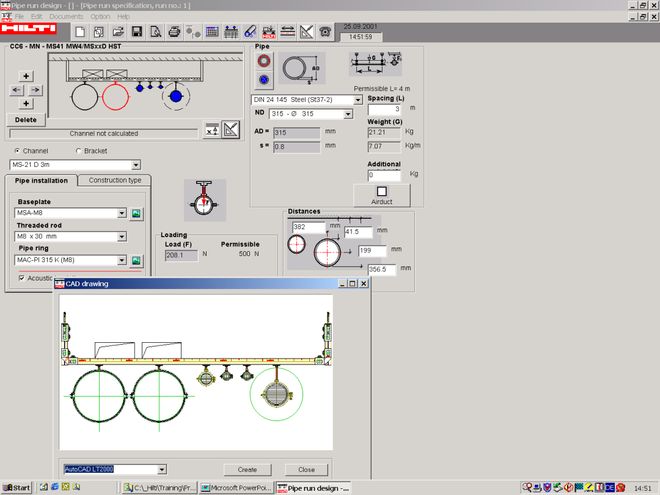Click the CAD drawing triangle icon
The image size is (660, 495).
(x=230, y=128)
